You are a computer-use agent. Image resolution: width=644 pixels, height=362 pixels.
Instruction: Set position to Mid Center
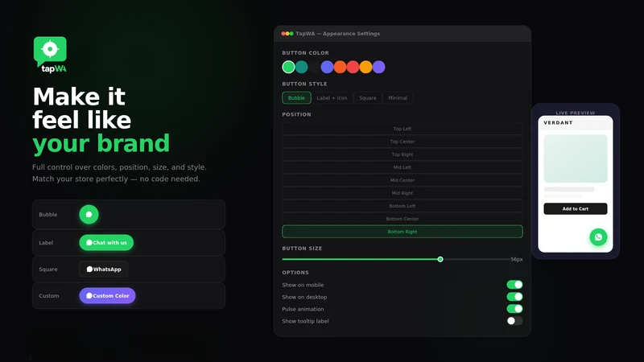pos(402,180)
